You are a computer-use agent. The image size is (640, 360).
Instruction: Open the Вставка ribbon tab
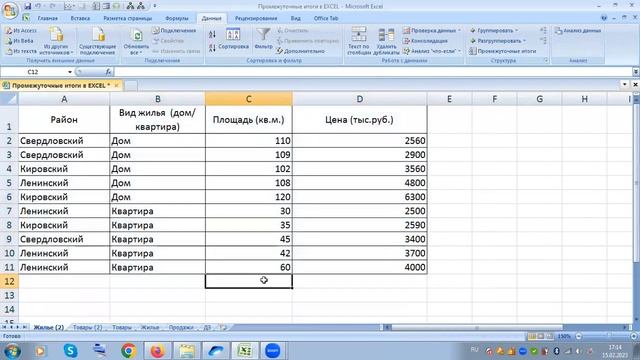80,18
